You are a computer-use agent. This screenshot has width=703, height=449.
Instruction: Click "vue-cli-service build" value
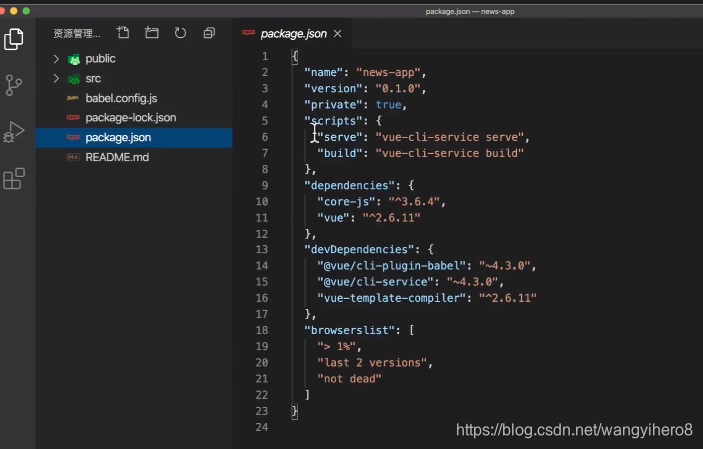[x=450, y=153]
